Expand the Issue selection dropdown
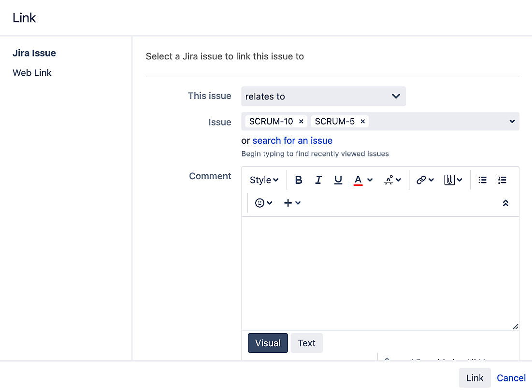 pos(511,121)
